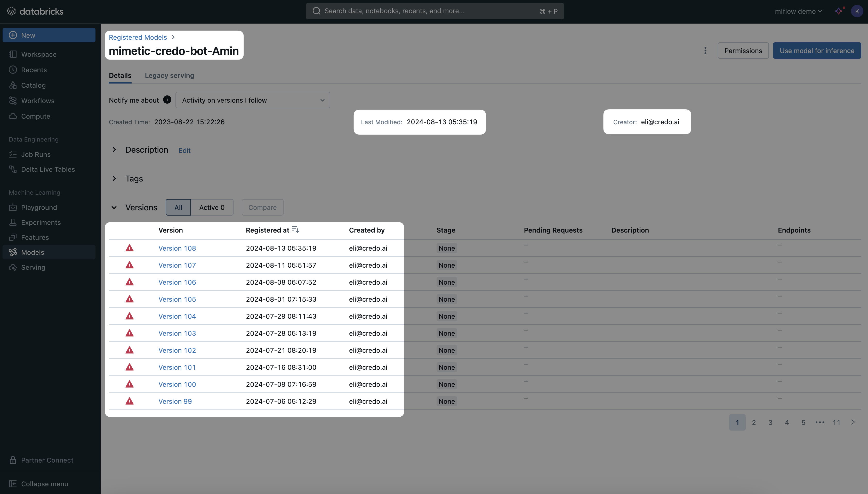Click the Delta Live Tables icon
This screenshot has width=868, height=494.
click(x=13, y=169)
